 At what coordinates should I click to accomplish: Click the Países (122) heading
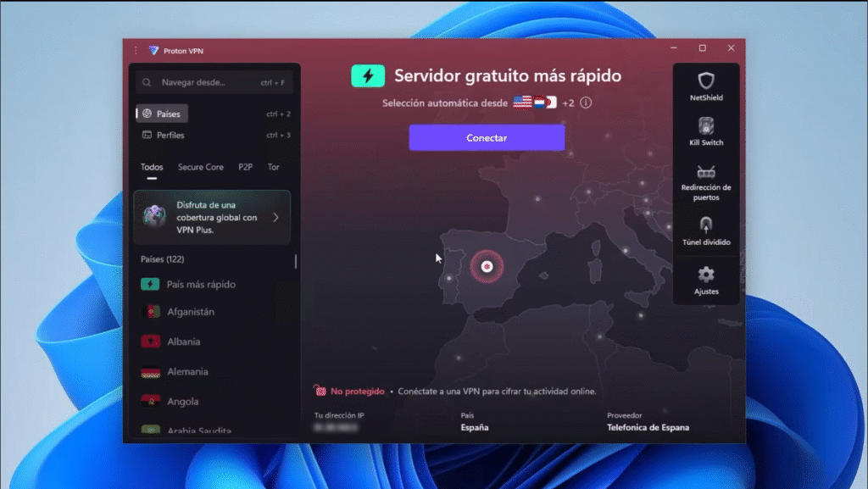coord(162,258)
